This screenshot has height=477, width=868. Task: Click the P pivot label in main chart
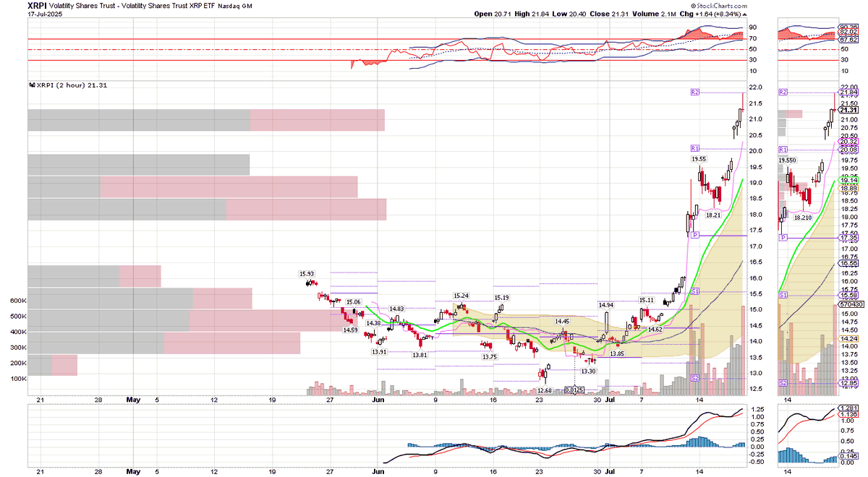pos(694,235)
